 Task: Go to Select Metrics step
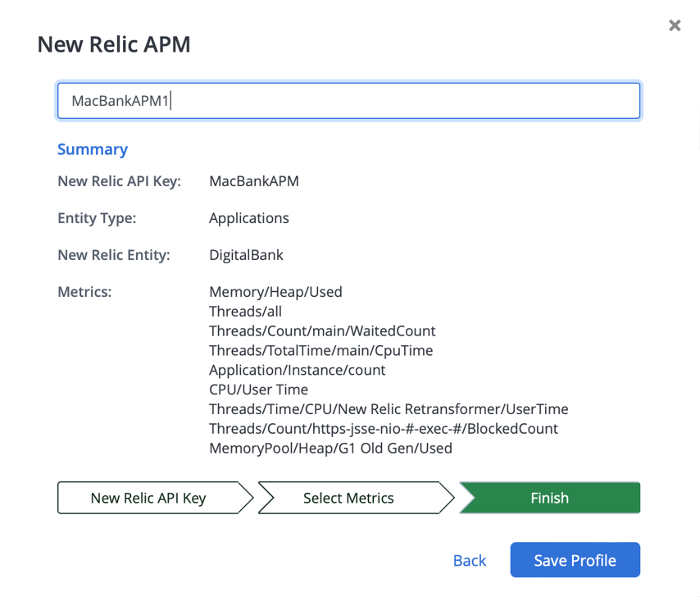356,498
